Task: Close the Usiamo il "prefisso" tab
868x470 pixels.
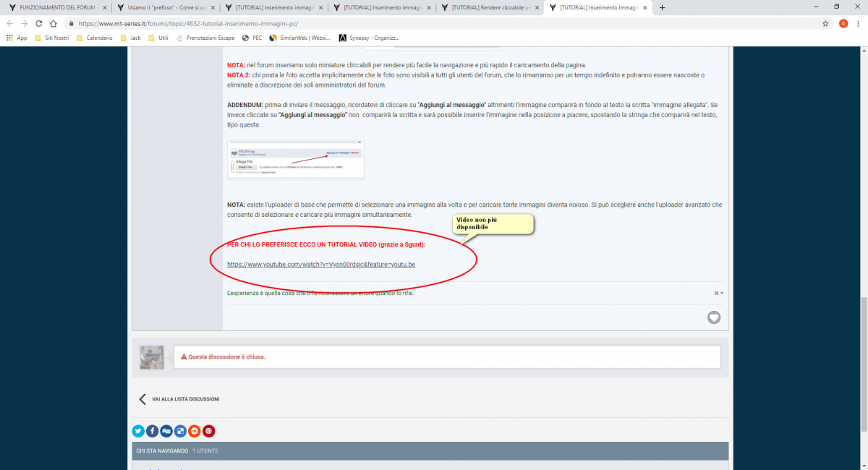Action: [213, 8]
